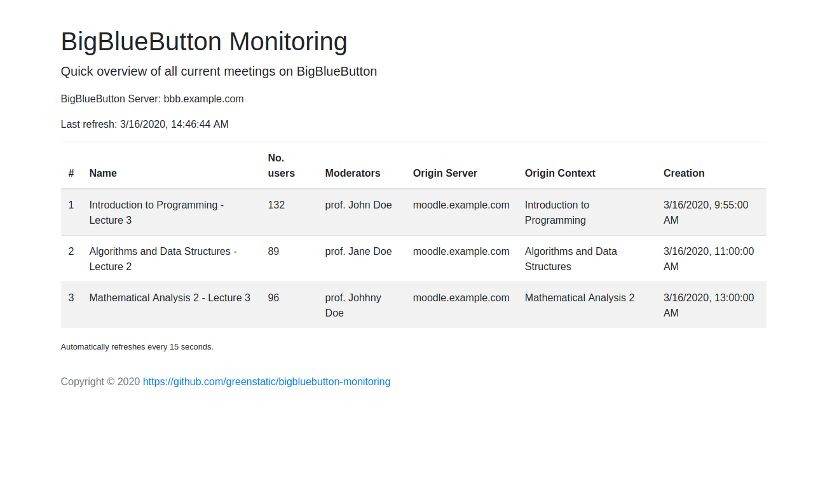Click 'Mathematical Analysis 2 - Lecture 3' meeting name
The height and width of the screenshot is (504, 818).
click(170, 298)
